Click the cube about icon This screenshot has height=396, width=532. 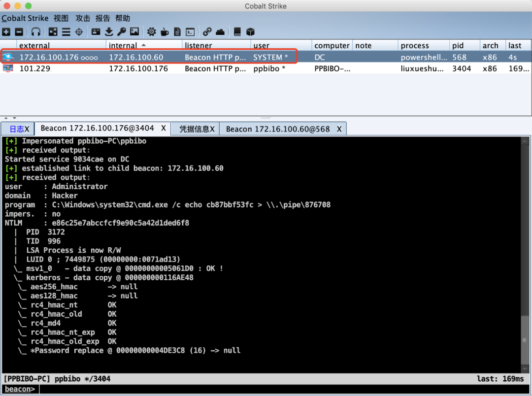tap(250, 32)
